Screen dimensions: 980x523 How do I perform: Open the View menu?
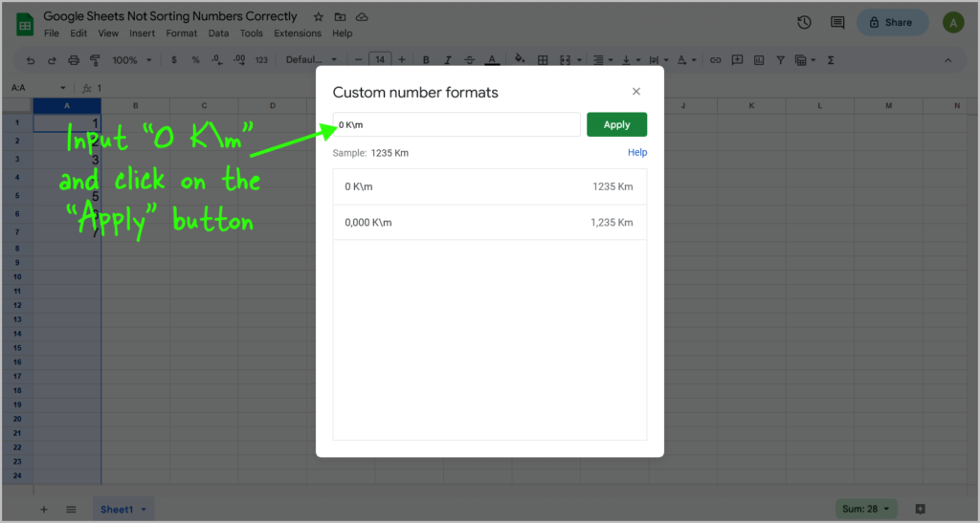point(108,33)
